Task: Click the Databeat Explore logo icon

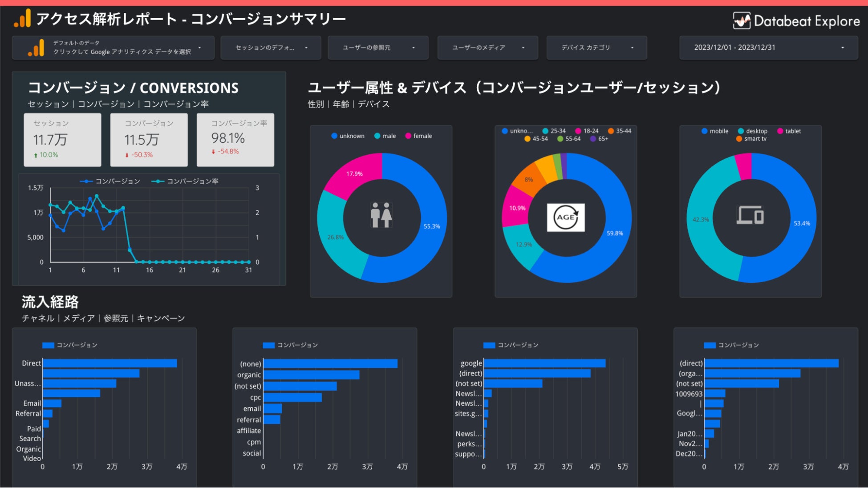Action: pos(742,20)
